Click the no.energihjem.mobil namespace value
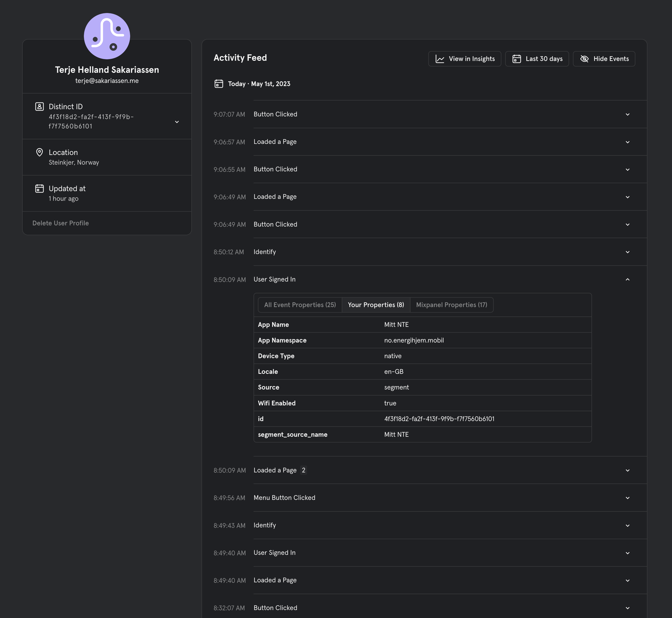The image size is (672, 618). point(414,340)
